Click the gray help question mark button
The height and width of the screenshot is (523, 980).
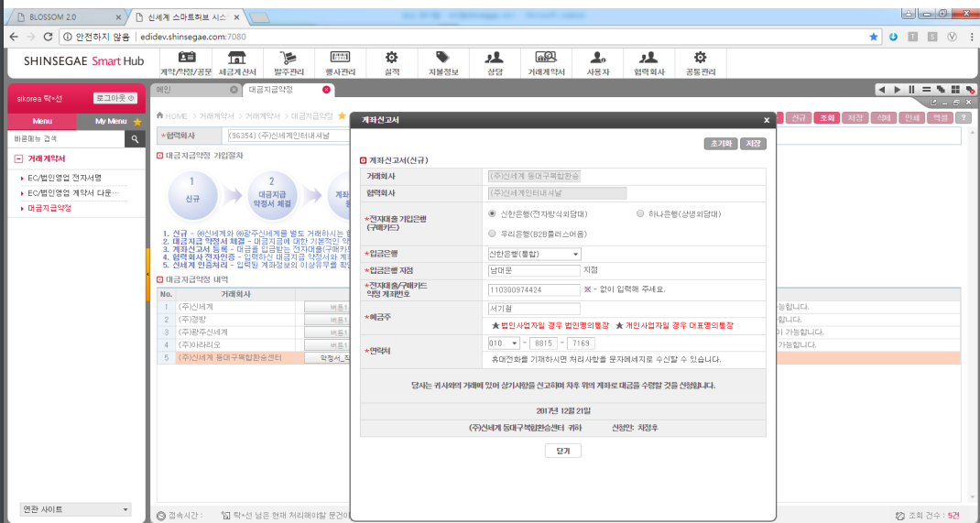click(x=965, y=117)
